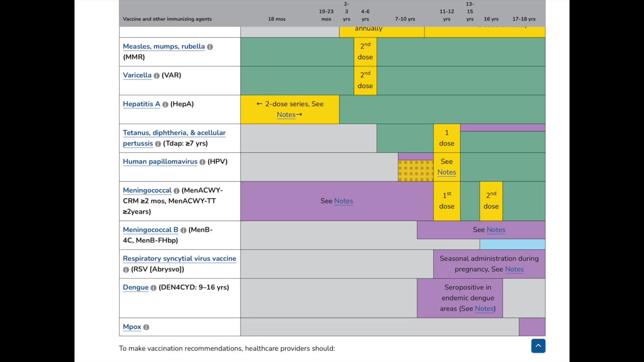Image resolution: width=644 pixels, height=362 pixels.
Task: Click info icon before RSV Abrysvo
Action: pos(126,269)
